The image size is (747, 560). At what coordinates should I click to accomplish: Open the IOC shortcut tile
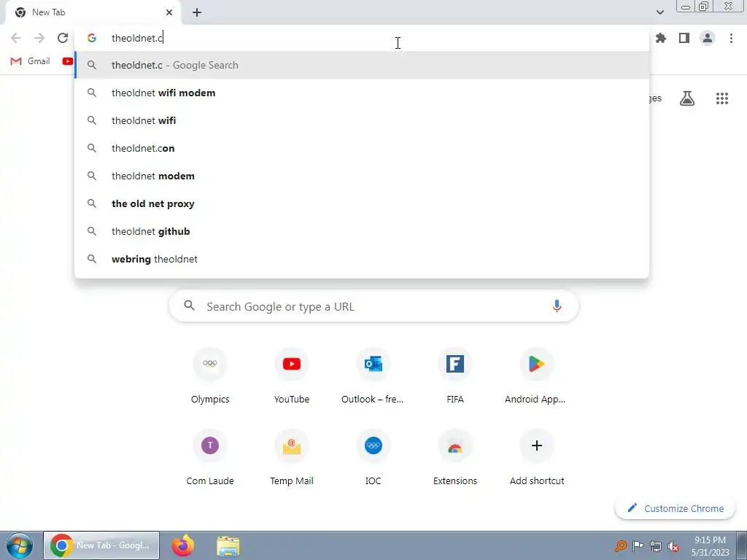373,458
